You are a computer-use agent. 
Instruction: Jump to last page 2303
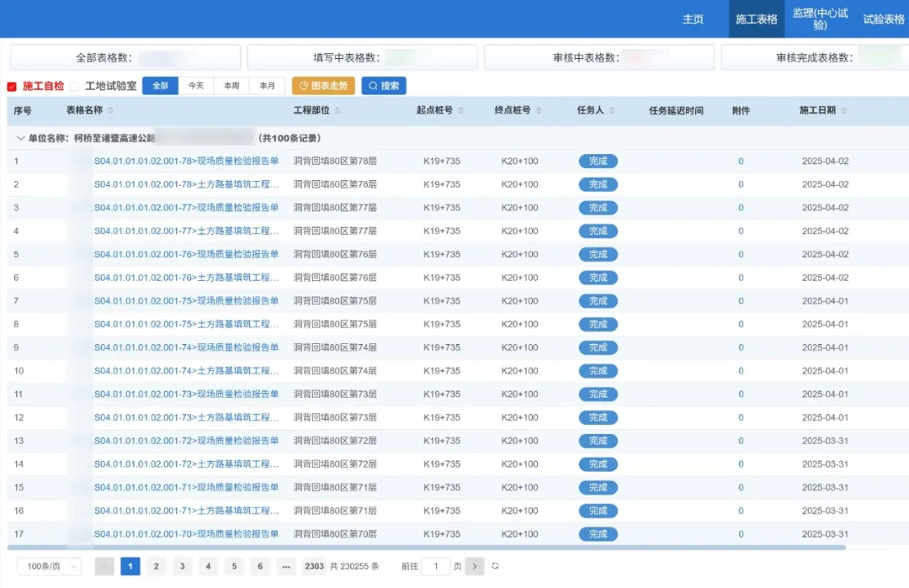[x=314, y=566]
